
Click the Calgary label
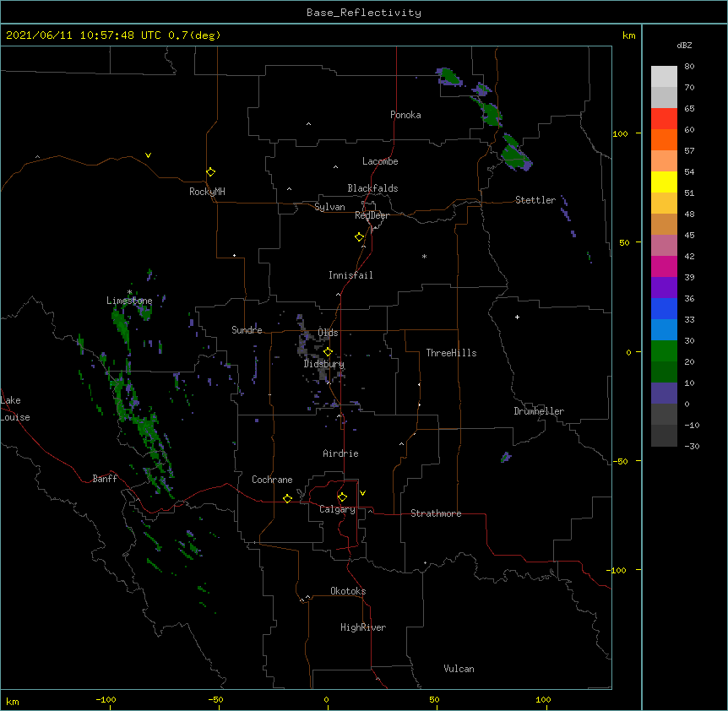[x=338, y=509]
